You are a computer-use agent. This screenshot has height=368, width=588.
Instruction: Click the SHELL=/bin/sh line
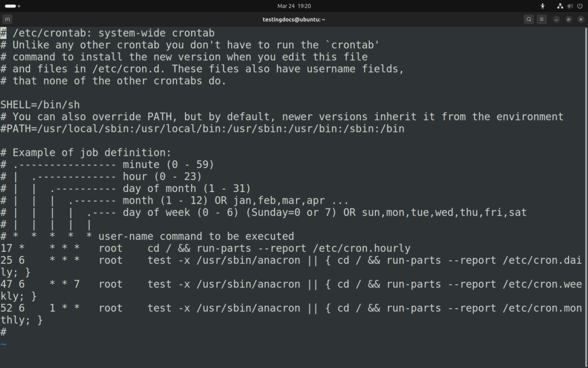tap(40, 105)
